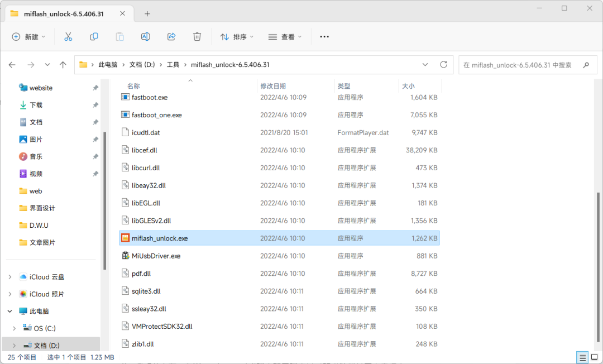Open the 排序 (Sort) dropdown

pyautogui.click(x=237, y=36)
